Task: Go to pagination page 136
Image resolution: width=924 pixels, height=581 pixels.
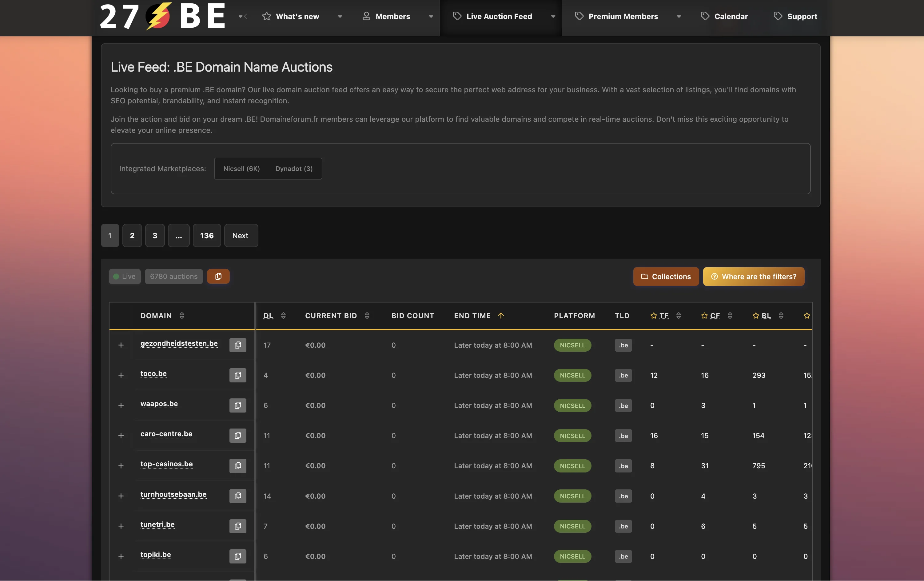Action: [x=206, y=235]
